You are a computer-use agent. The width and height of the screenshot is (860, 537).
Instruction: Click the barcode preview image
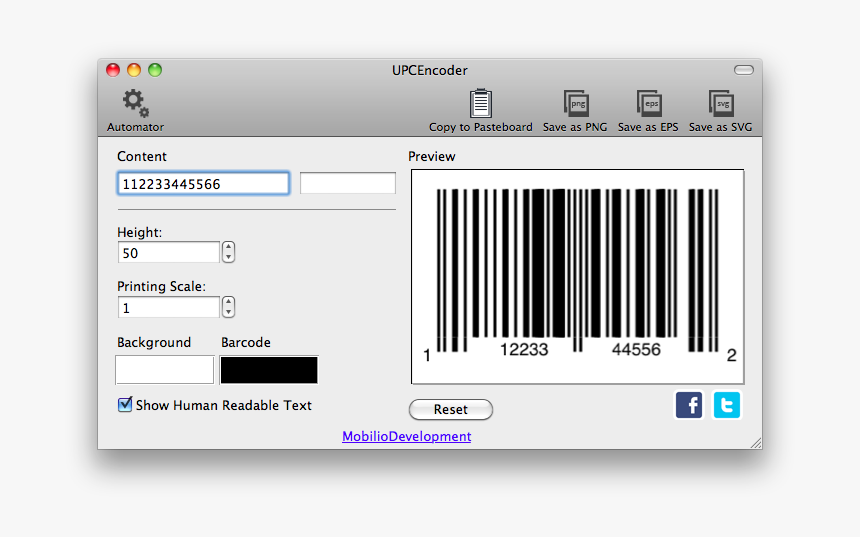[578, 277]
